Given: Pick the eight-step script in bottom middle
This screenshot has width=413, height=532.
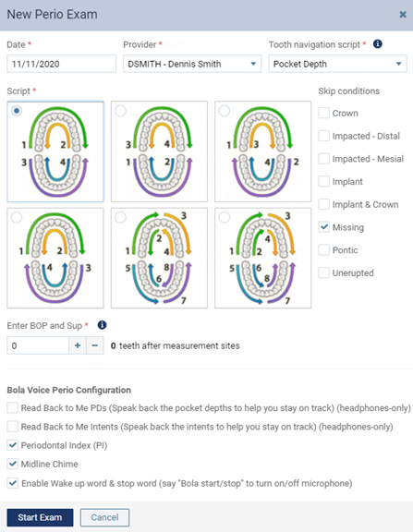Looking at the screenshot, I should point(121,217).
